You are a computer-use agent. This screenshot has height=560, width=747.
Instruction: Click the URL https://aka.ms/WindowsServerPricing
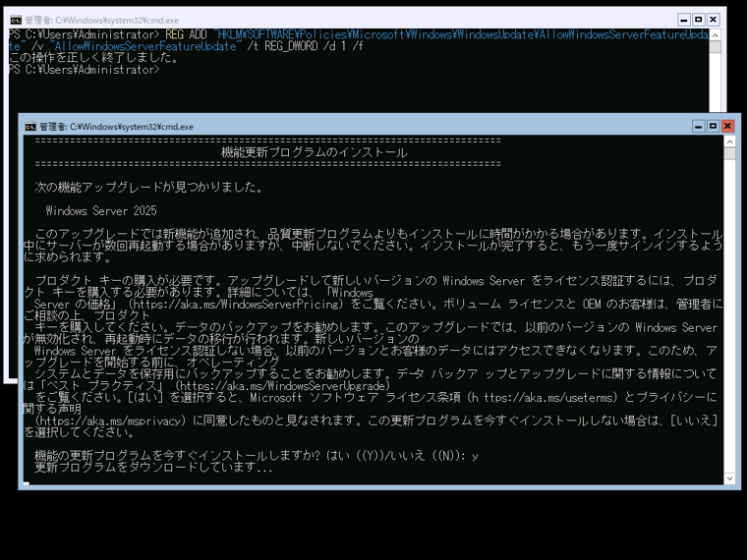pos(236,304)
